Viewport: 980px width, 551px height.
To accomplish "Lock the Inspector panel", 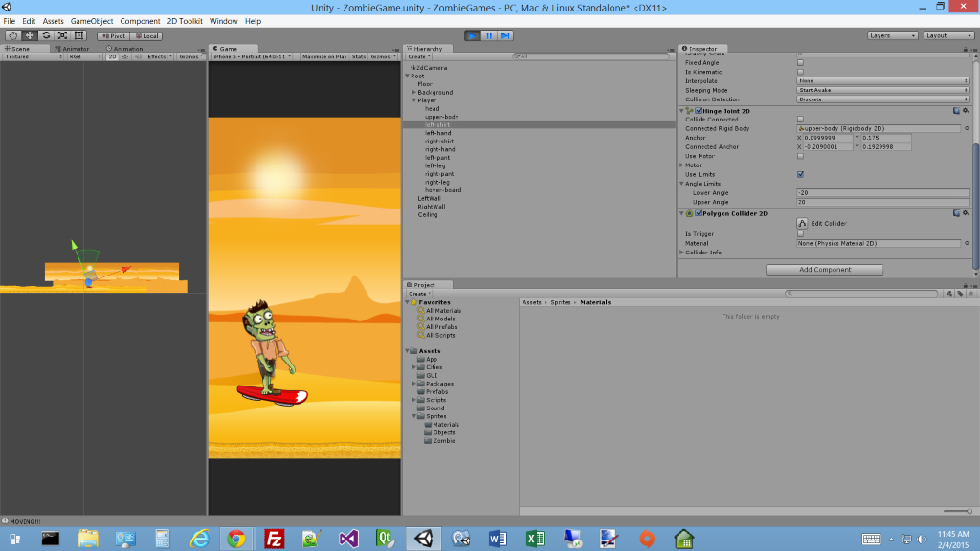I will 965,49.
